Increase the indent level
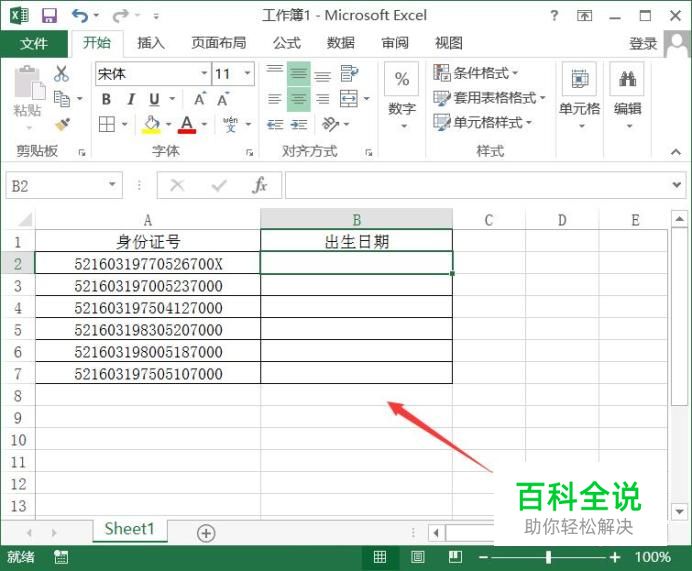 (299, 124)
